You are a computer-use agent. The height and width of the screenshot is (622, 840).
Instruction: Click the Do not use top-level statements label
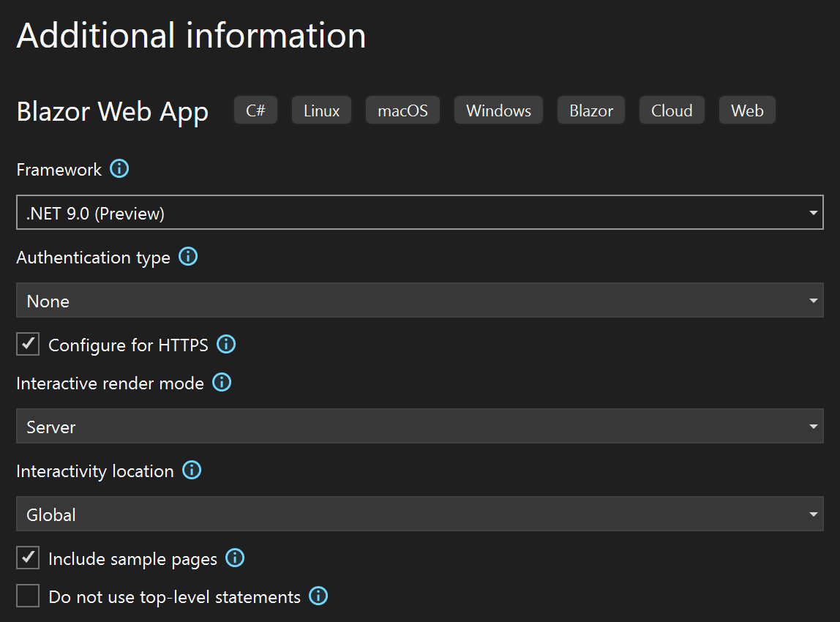[175, 597]
